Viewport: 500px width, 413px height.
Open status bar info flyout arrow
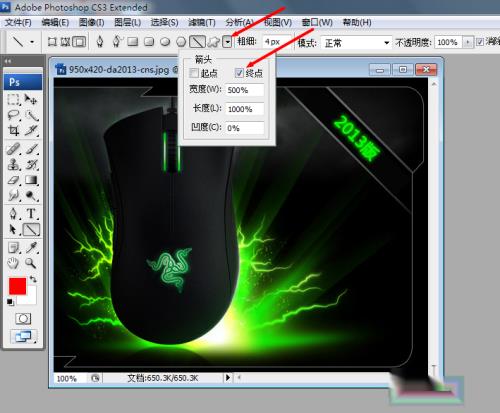(228, 378)
